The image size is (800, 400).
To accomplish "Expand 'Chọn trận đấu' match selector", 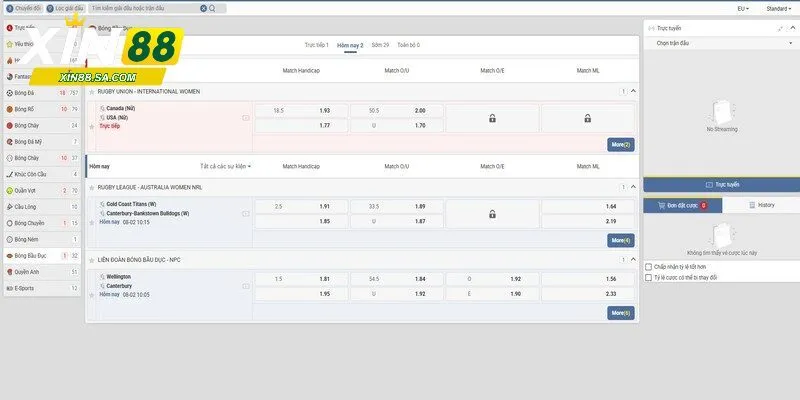I will pos(720,44).
